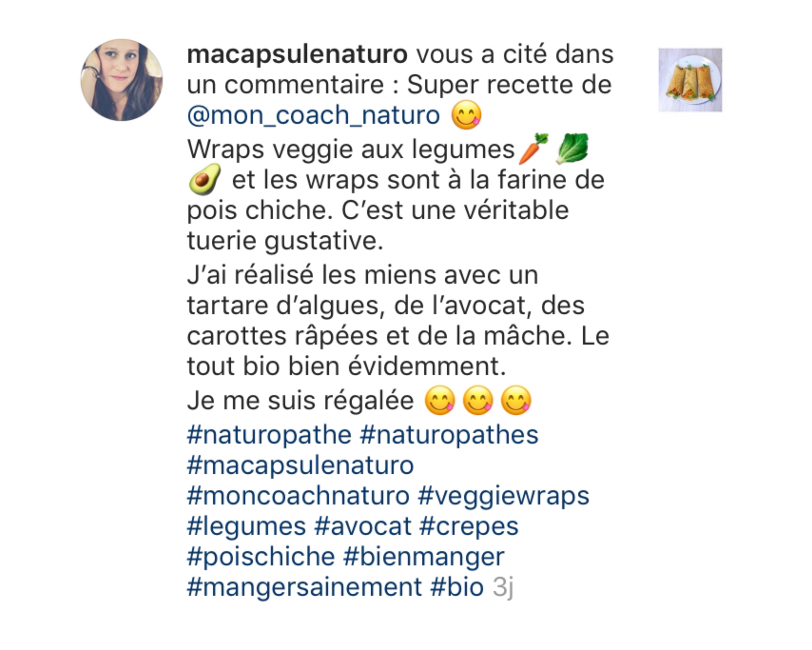Viewport: 812px width, 650px height.
Task: Open the @mon_coach_naturo mention
Action: click(314, 116)
